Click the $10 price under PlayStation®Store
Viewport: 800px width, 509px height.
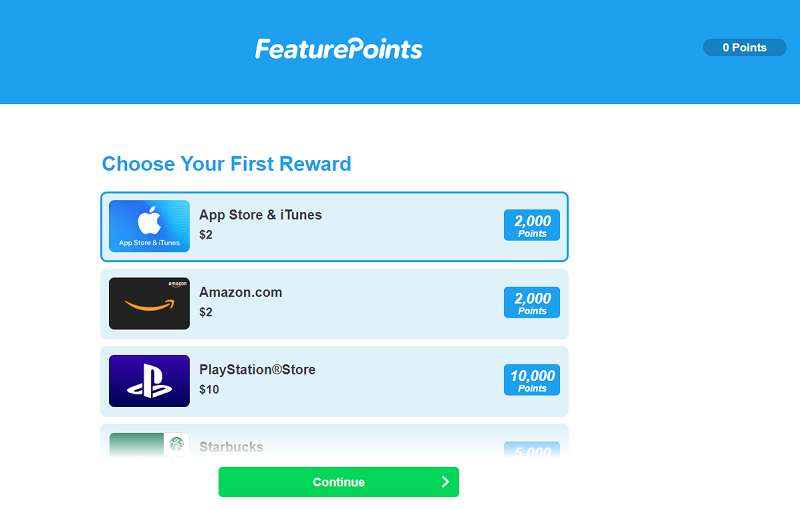point(209,389)
